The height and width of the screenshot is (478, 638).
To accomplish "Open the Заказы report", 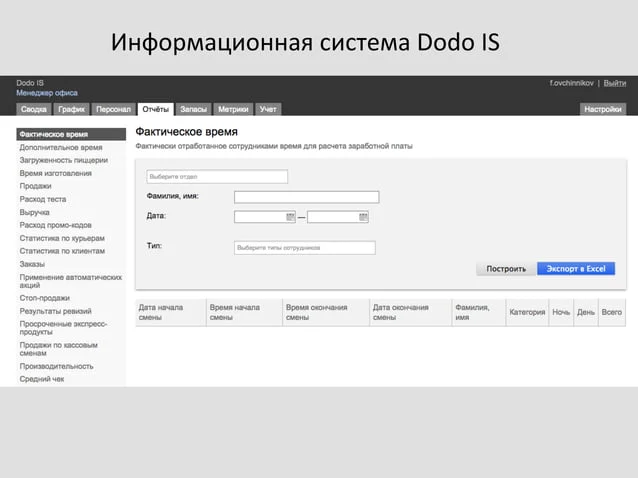I will [x=32, y=264].
